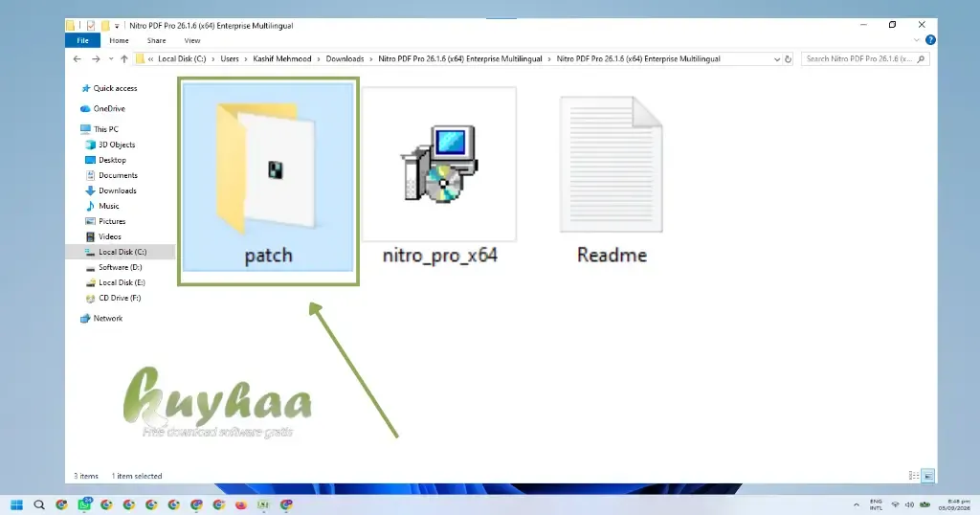Refresh the current folder view
Viewport: 980px width, 515px height.
coord(789,59)
